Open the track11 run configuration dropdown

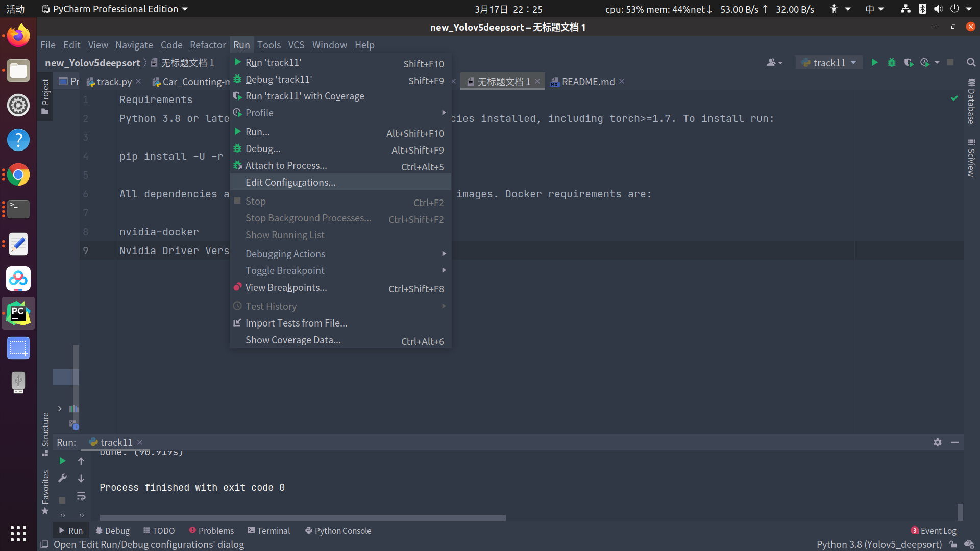point(828,62)
